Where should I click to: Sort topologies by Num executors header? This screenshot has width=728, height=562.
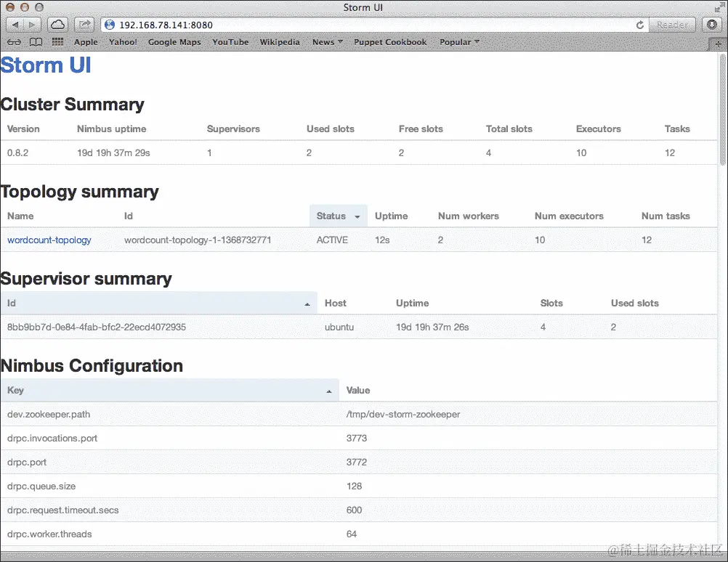[569, 216]
